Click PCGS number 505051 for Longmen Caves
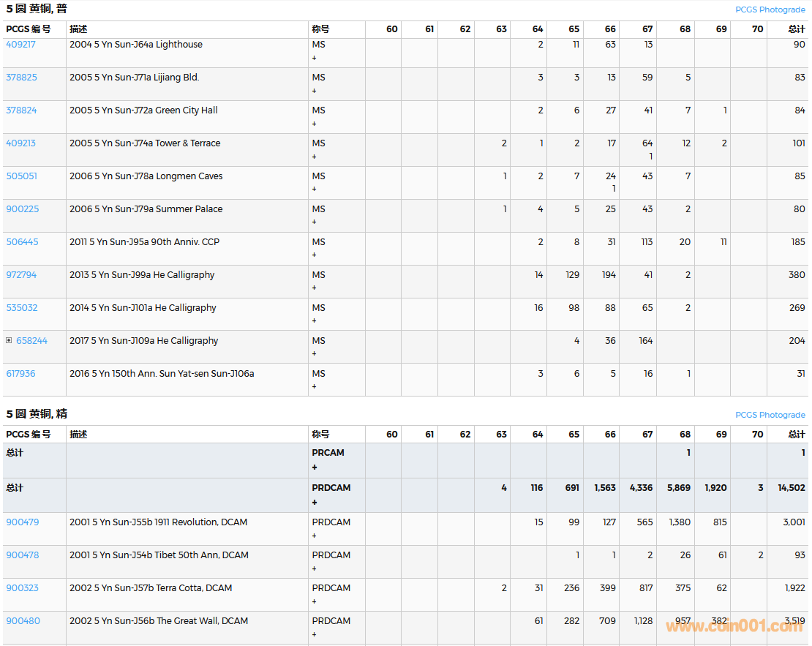This screenshot has width=812, height=646. click(21, 176)
